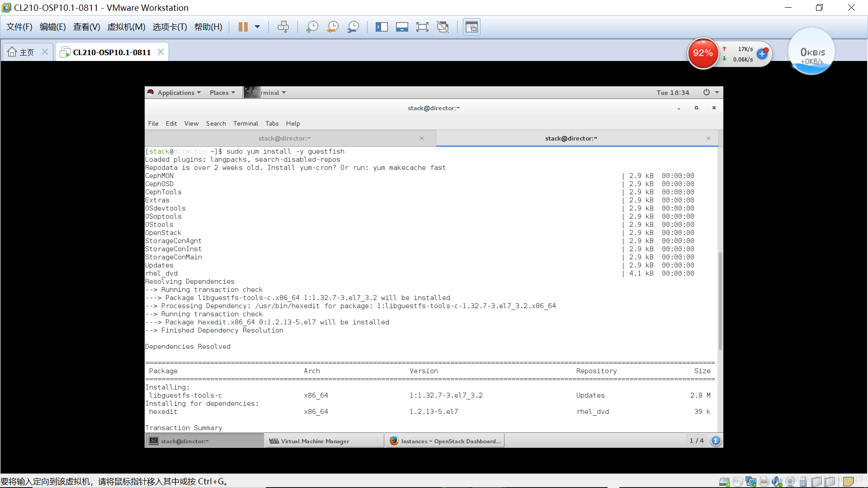Viewport: 868px width, 488px height.
Task: Toggle Unity mode icon
Action: tap(443, 27)
